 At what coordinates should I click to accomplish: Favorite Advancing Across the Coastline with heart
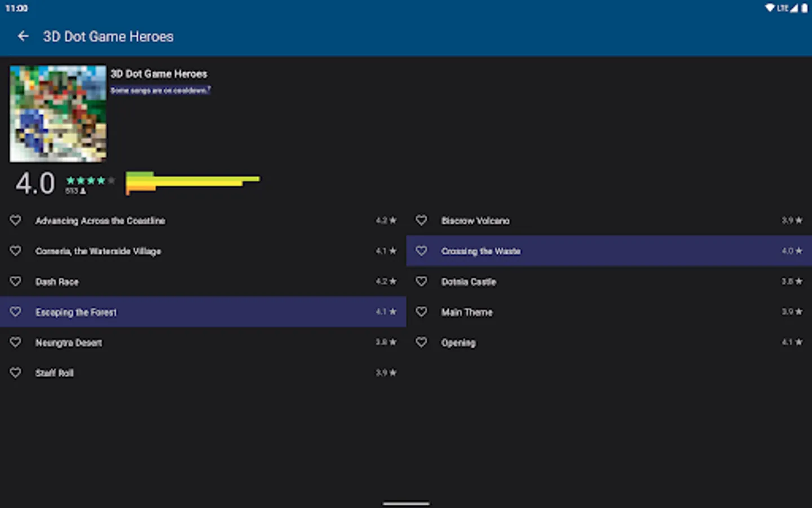16,220
